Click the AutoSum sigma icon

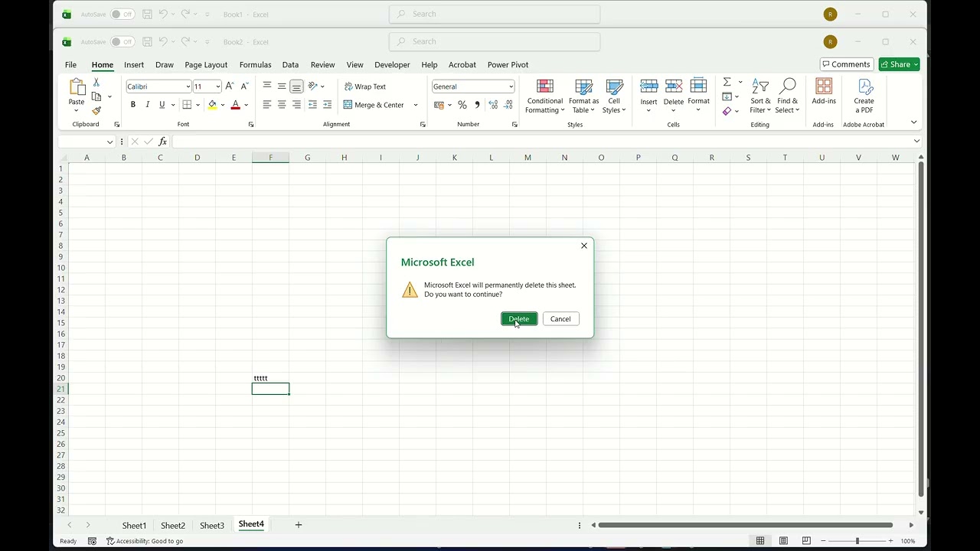[x=727, y=82]
